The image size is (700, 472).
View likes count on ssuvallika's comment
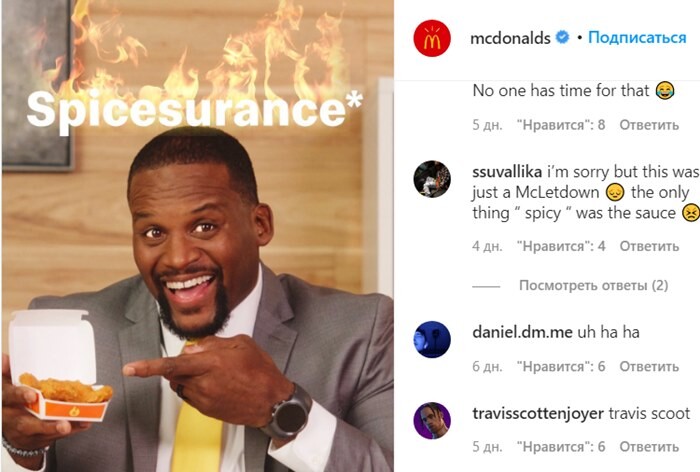pos(561,246)
